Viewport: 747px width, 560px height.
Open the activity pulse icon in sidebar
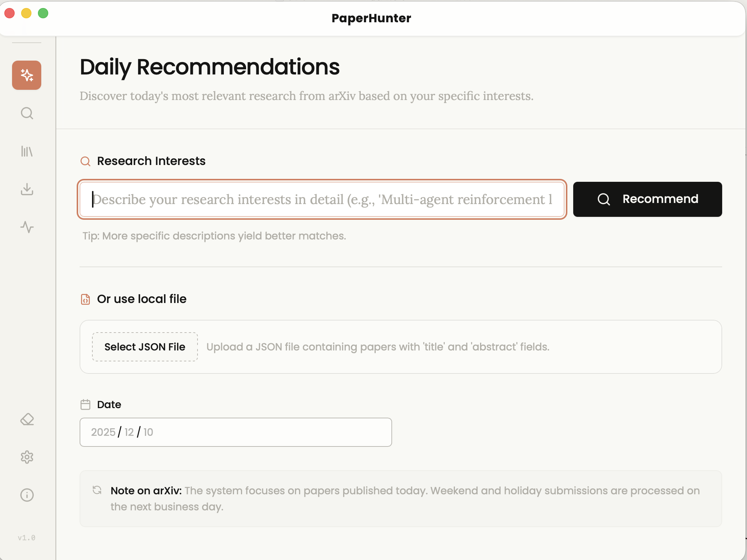pyautogui.click(x=27, y=227)
